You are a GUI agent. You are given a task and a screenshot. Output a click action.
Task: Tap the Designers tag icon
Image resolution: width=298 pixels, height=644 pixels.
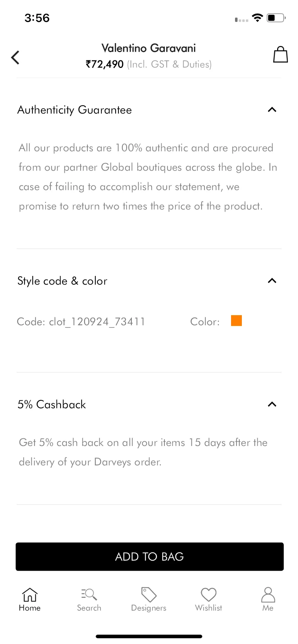click(x=149, y=594)
